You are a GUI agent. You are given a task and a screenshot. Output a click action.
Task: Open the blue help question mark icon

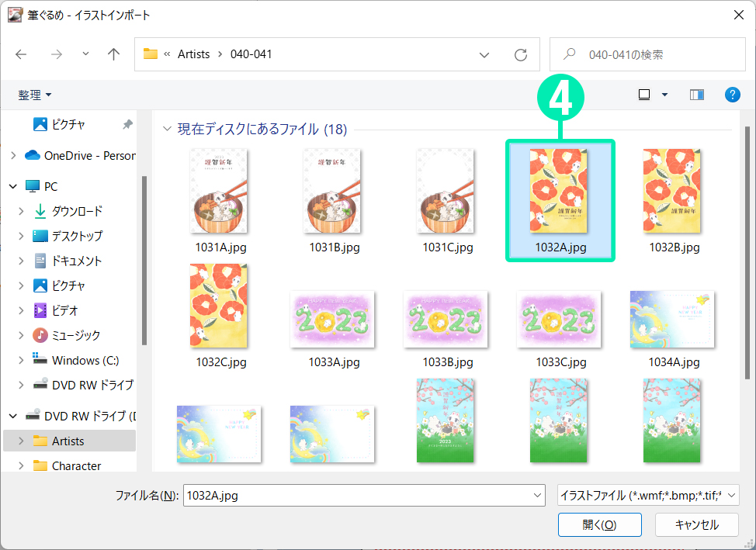pos(732,95)
